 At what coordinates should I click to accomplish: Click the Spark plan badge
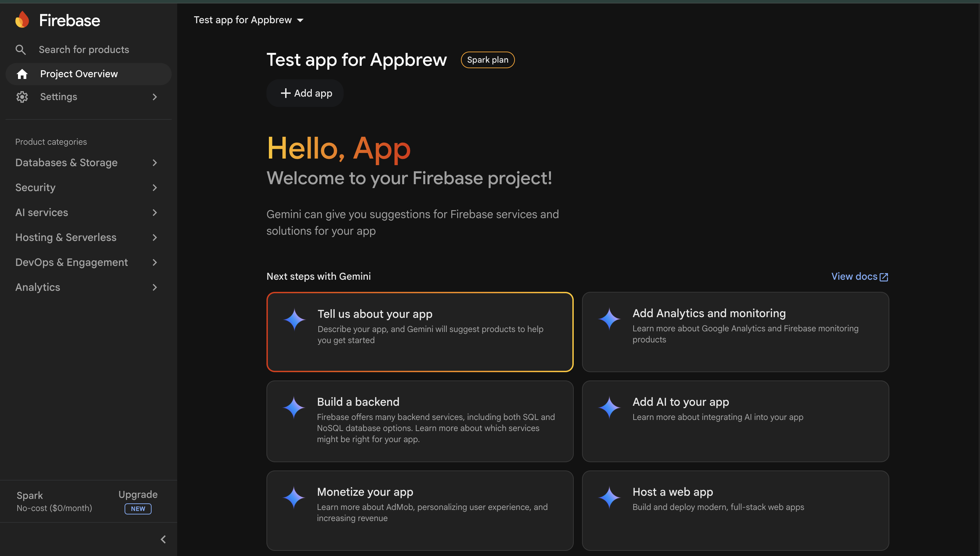(488, 60)
